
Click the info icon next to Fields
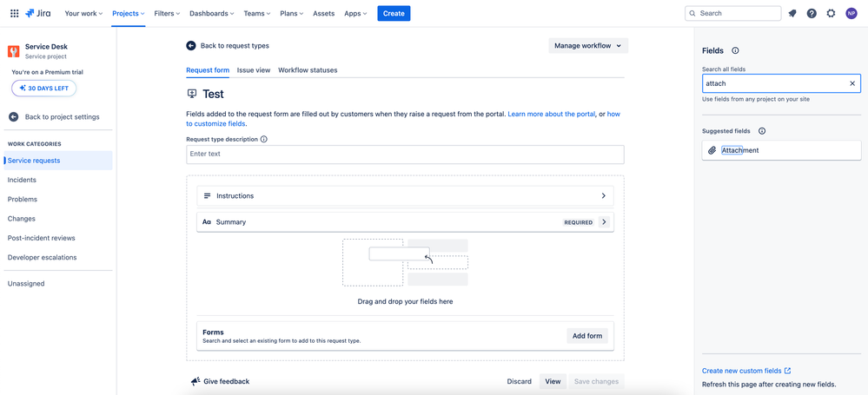[x=735, y=50]
